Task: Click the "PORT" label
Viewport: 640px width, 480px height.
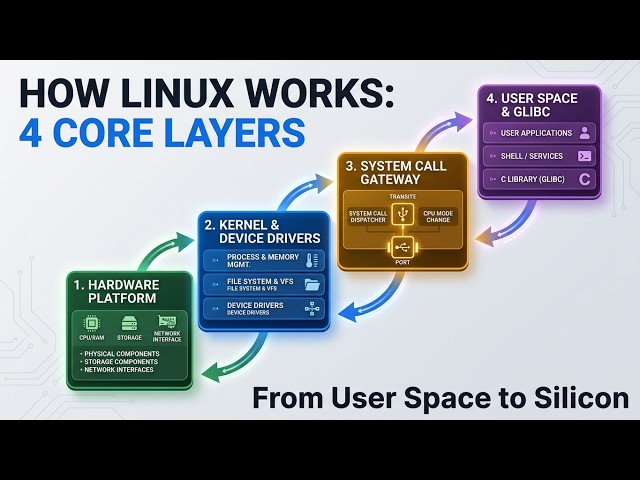Action: click(402, 262)
